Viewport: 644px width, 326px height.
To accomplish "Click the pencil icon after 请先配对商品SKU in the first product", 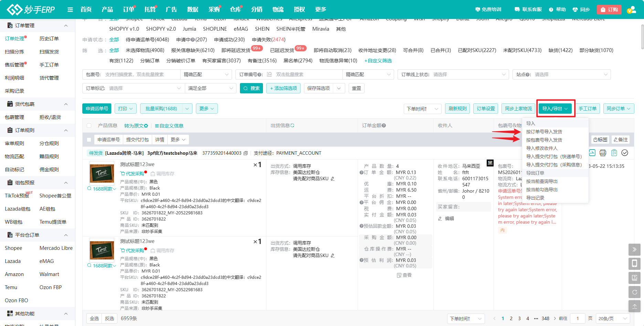I will coord(332,179).
